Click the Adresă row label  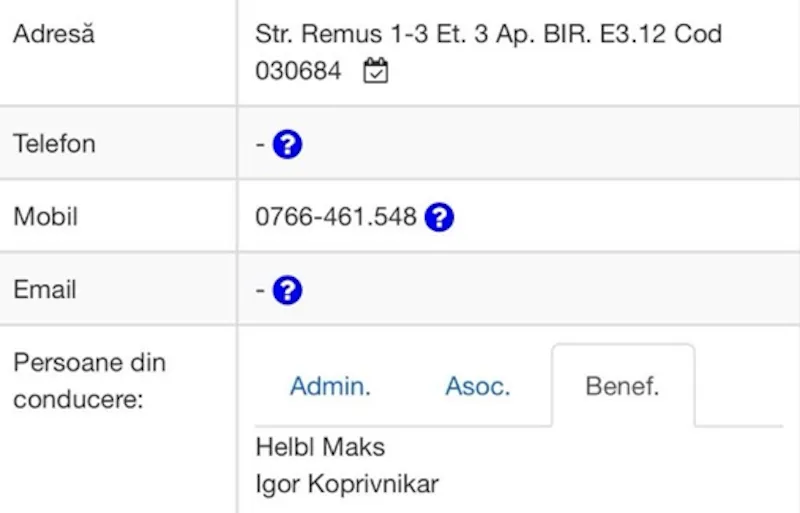(x=54, y=34)
